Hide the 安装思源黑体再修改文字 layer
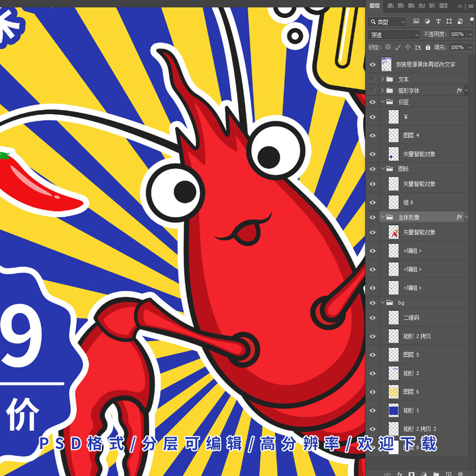Viewport: 476px width, 476px height. pos(372,65)
